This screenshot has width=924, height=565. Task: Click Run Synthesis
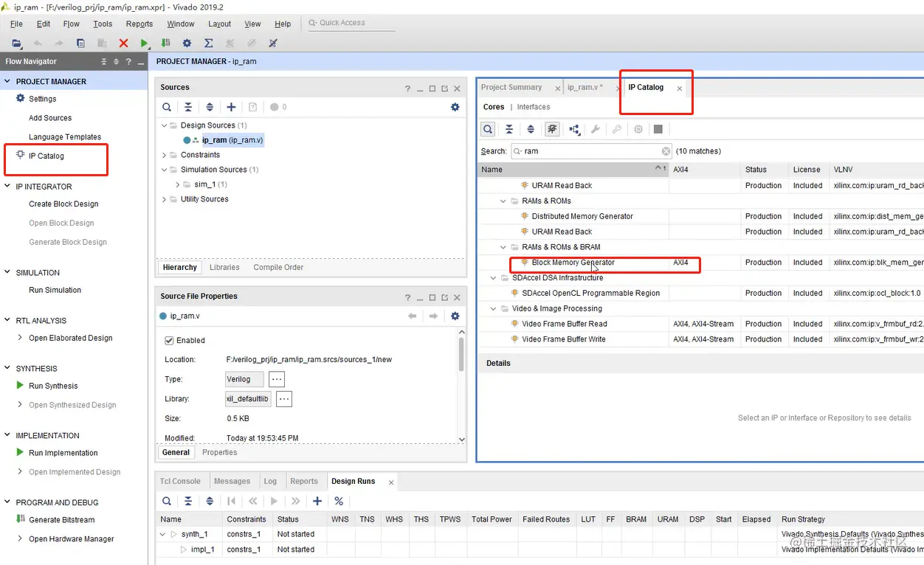tap(53, 386)
